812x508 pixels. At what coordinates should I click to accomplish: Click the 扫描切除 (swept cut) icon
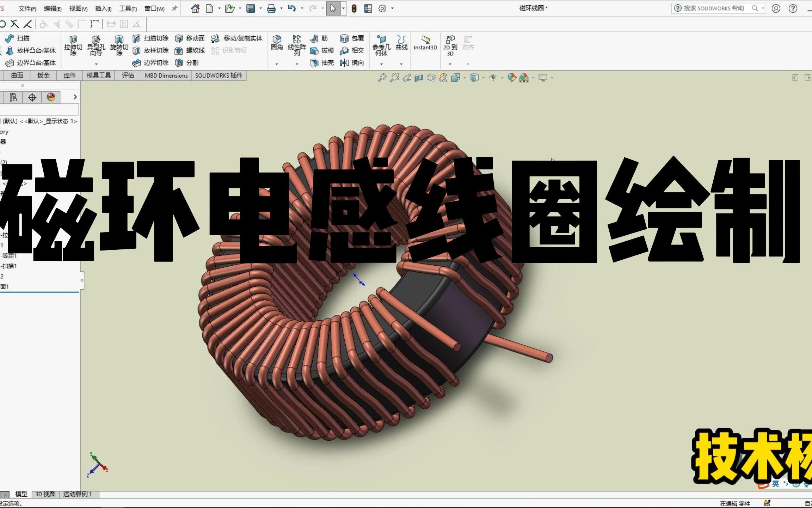[x=137, y=38]
